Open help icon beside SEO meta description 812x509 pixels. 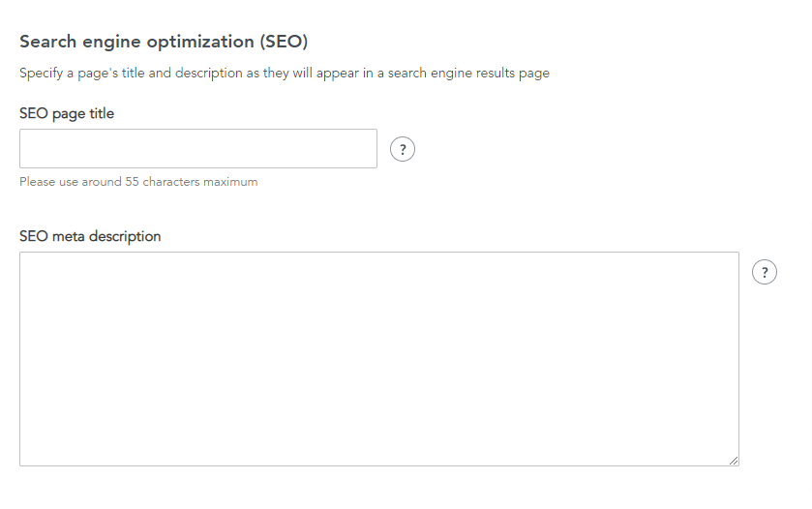[765, 272]
